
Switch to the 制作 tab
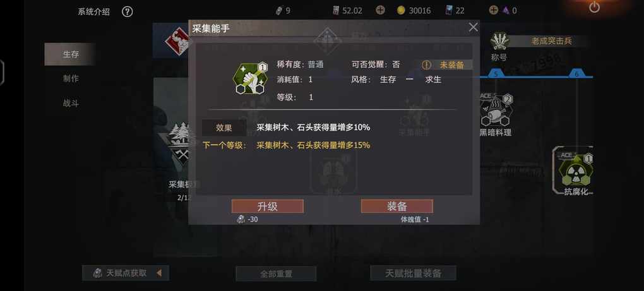point(71,79)
